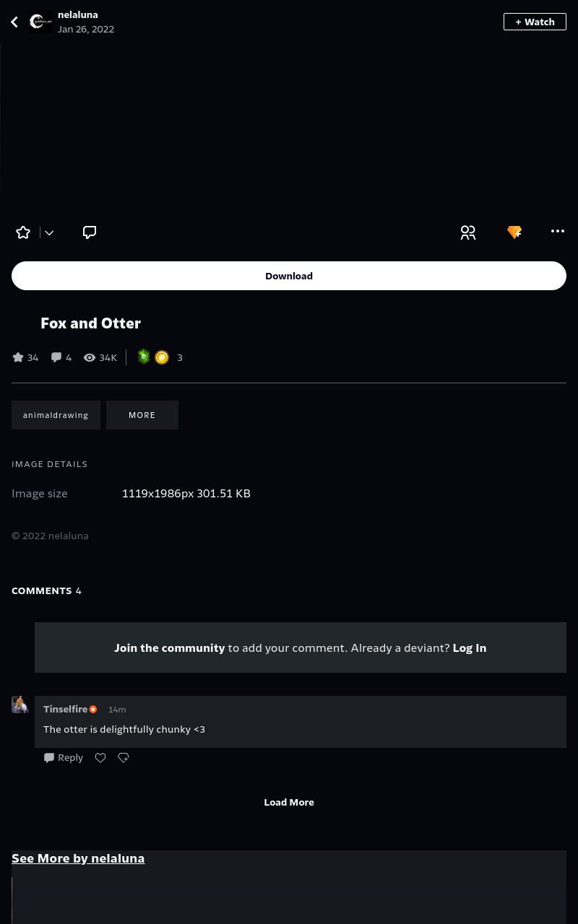Click the Log In link

(470, 648)
